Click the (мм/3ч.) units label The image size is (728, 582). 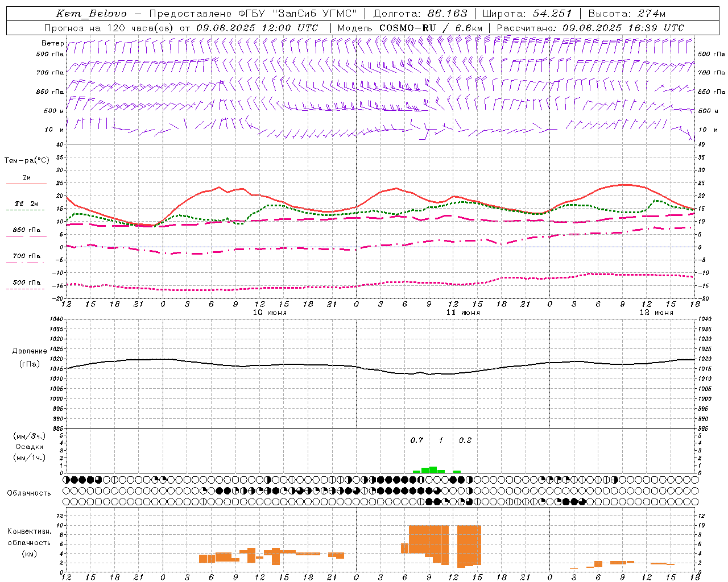[30, 436]
